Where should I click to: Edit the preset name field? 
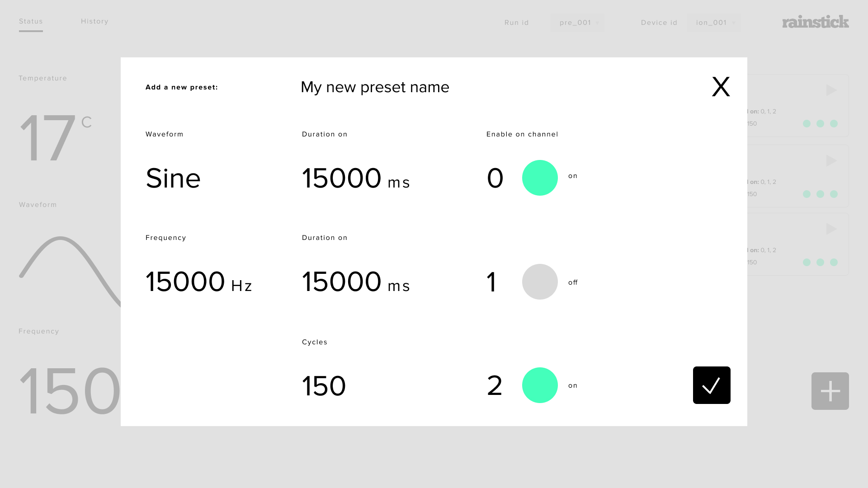375,87
